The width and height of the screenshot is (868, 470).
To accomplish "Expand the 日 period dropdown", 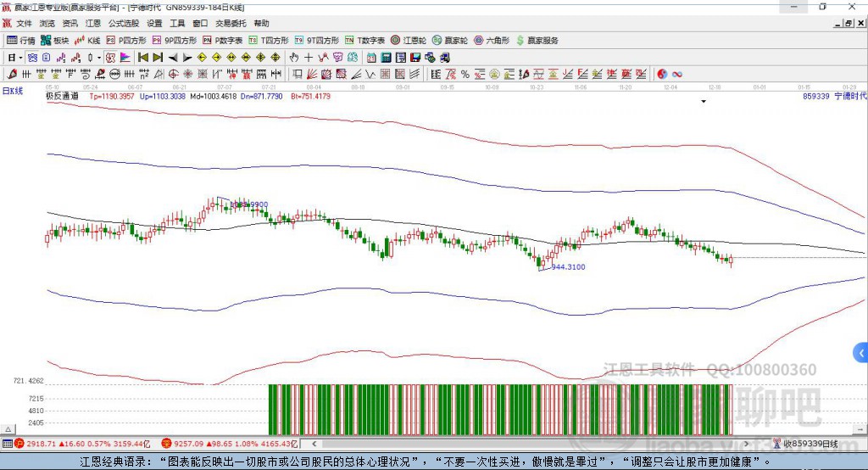I will pyautogui.click(x=20, y=58).
